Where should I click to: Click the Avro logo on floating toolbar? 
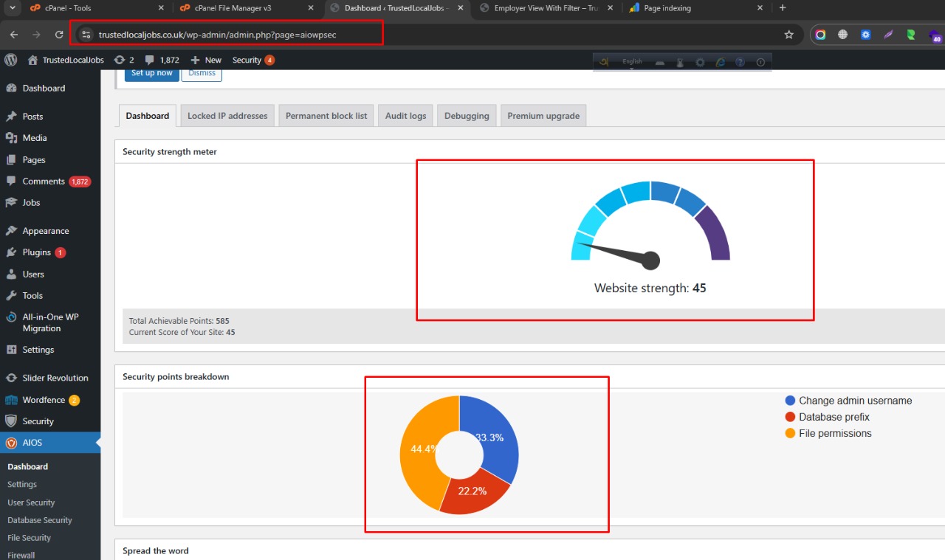(604, 62)
